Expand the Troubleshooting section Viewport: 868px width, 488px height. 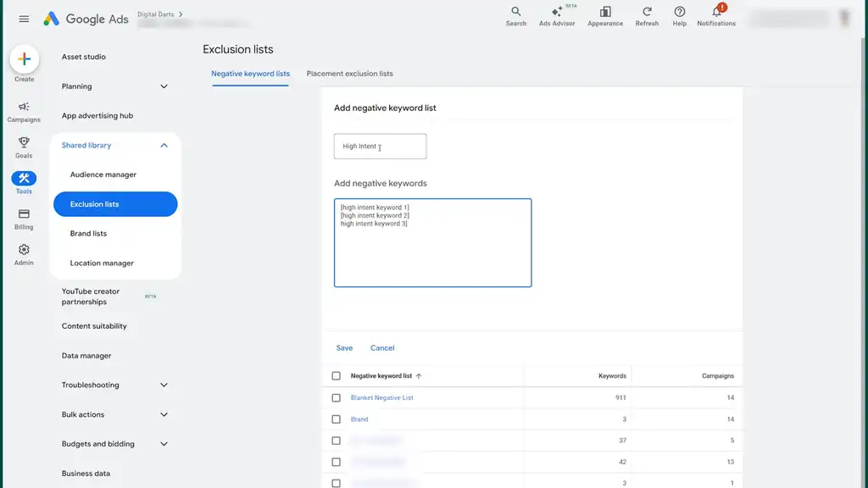click(164, 385)
